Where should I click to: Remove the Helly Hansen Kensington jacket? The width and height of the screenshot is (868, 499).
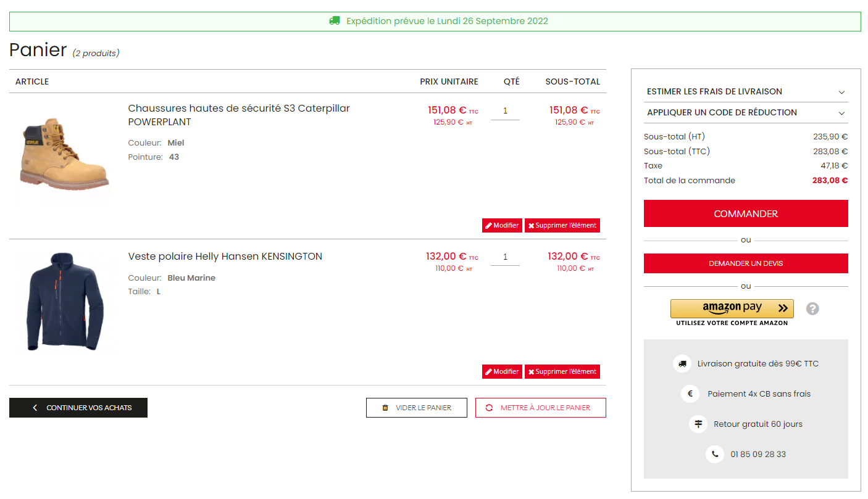[x=562, y=372]
